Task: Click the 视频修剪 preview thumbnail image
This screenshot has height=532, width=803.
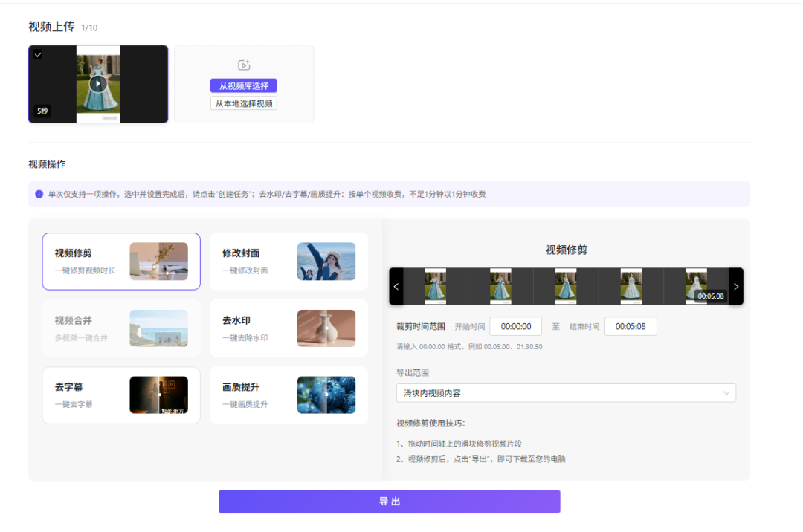Action: (159, 262)
